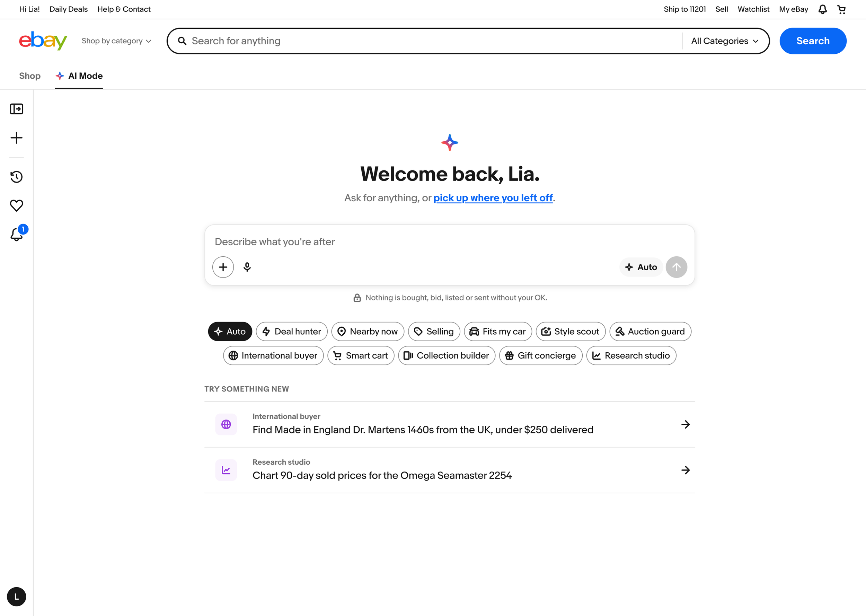
Task: Go to the eBay home logo
Action: (x=43, y=41)
